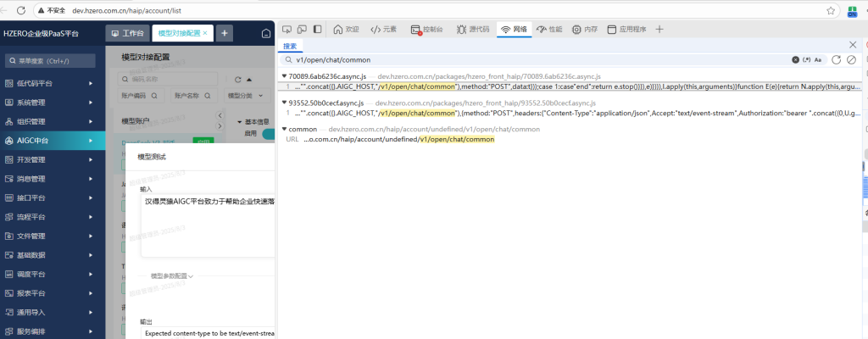Image resolution: width=868 pixels, height=339 pixels.
Task: Clear the search input text with X icon
Action: pyautogui.click(x=795, y=60)
